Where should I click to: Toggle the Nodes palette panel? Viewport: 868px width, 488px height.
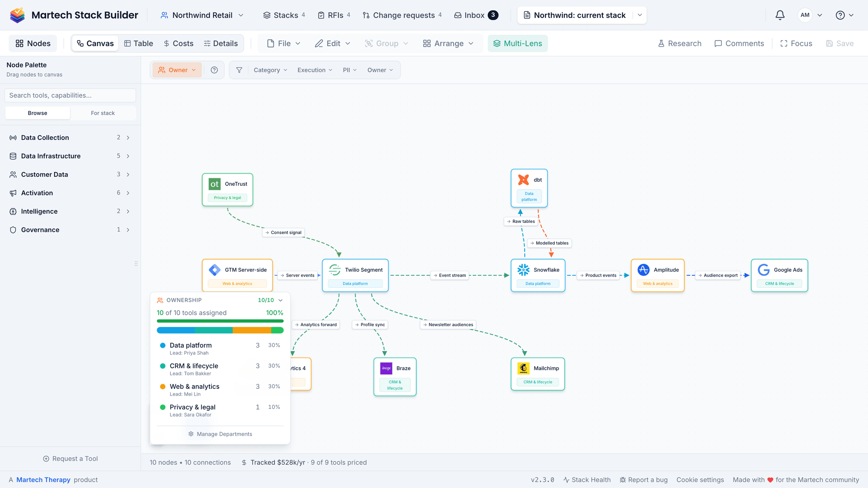pos(33,44)
